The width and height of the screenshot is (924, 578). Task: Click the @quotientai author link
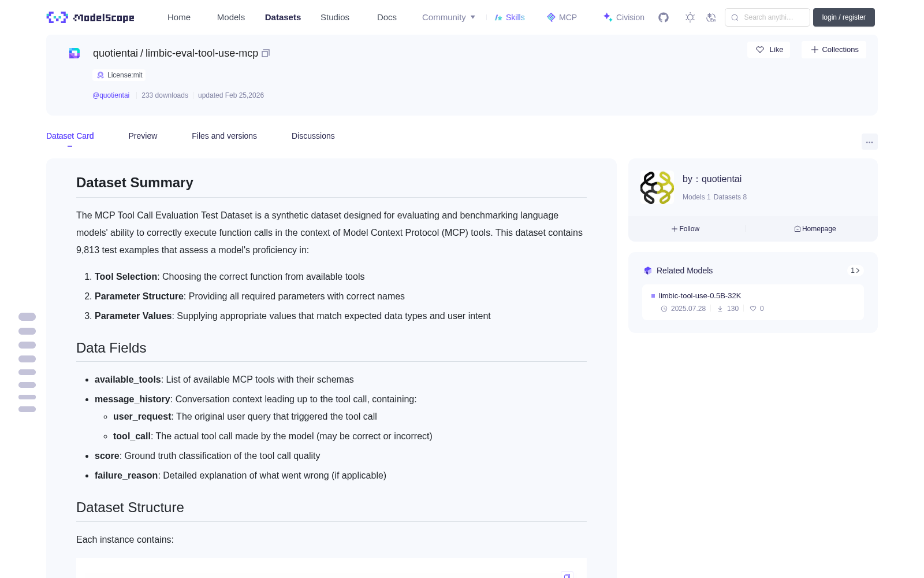[x=111, y=95]
